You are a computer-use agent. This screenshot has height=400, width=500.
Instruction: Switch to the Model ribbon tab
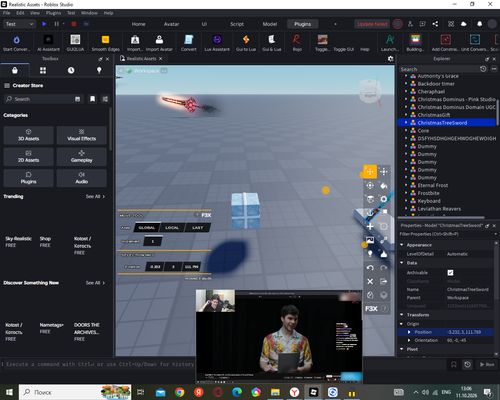pos(270,24)
